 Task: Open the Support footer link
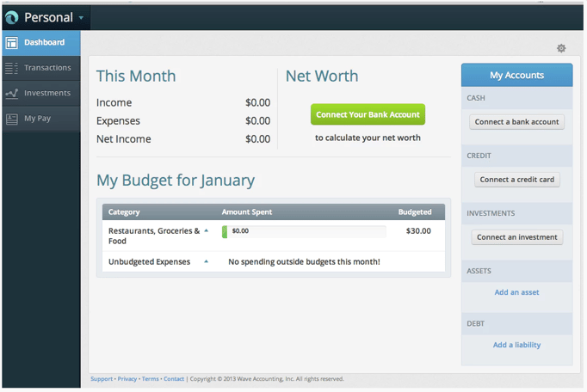pyautogui.click(x=102, y=379)
